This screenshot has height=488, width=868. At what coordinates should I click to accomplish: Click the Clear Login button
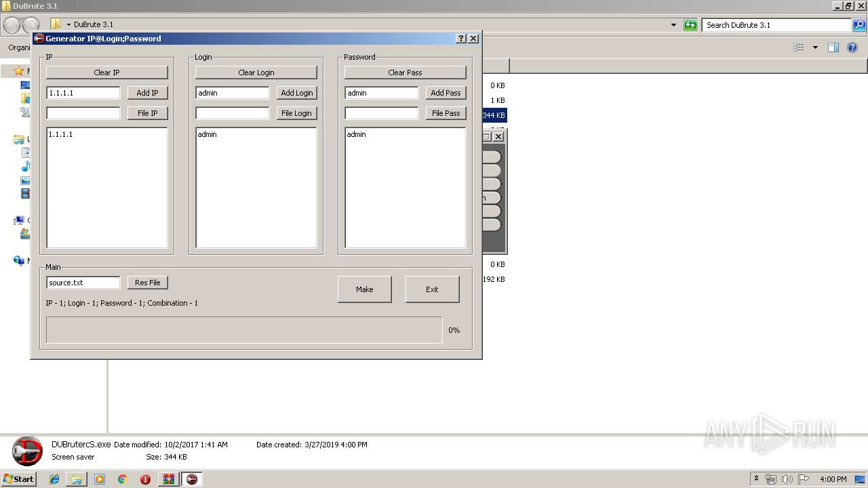(256, 73)
